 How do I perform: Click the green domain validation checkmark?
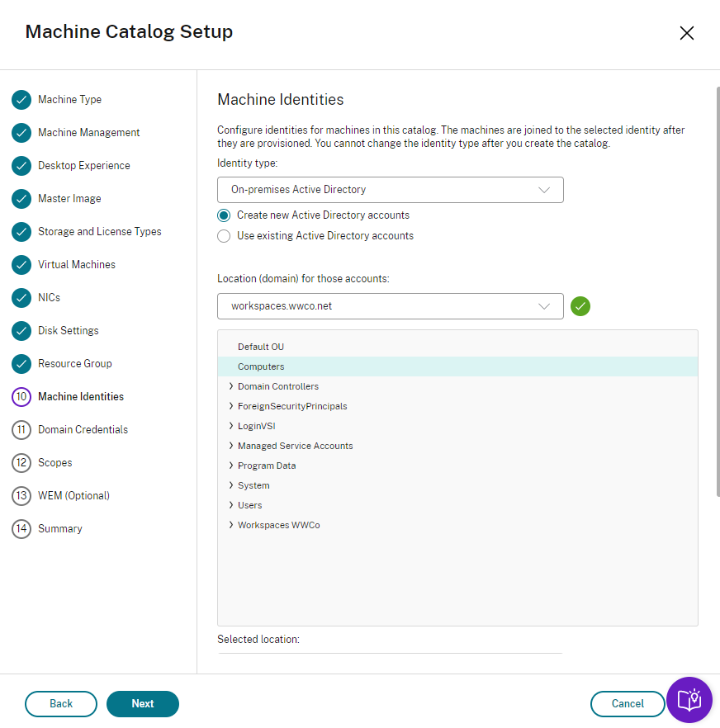[x=580, y=306]
